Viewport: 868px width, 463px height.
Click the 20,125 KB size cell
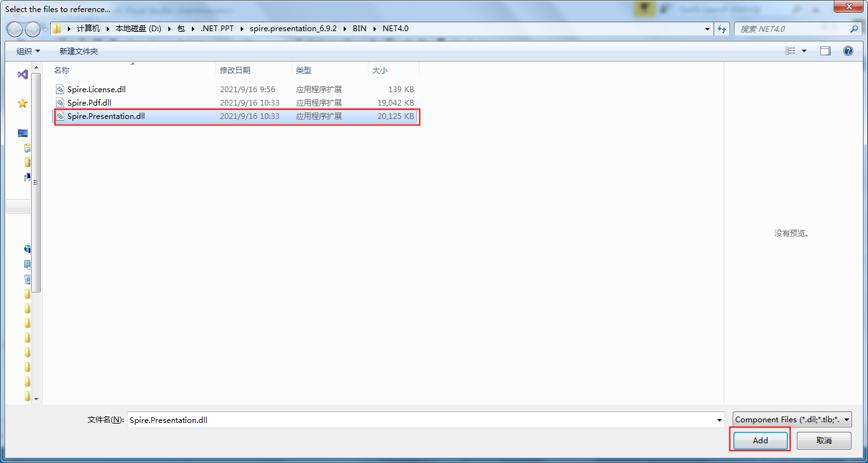click(x=395, y=116)
